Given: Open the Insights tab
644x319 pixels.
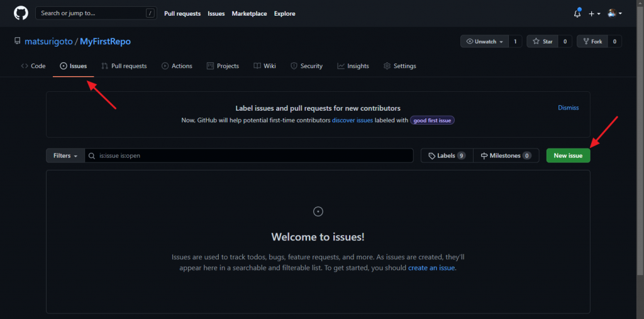Looking at the screenshot, I should 353,66.
